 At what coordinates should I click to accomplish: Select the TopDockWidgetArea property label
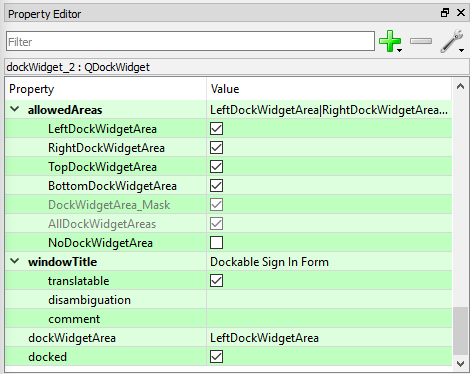102,167
